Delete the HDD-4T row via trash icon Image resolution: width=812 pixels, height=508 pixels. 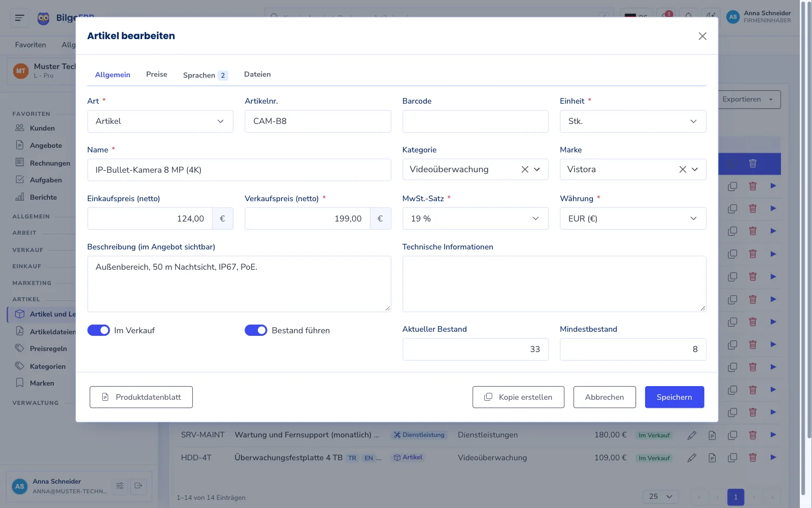pos(753,458)
